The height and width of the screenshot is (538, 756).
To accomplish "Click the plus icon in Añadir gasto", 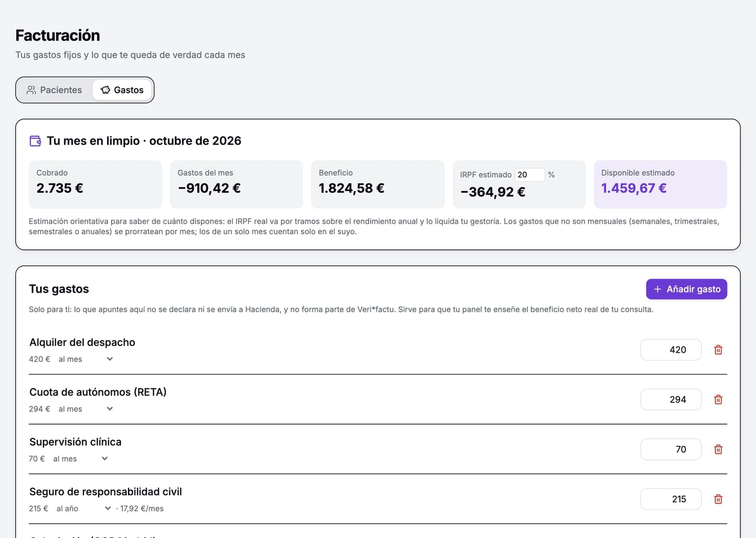I will click(657, 289).
